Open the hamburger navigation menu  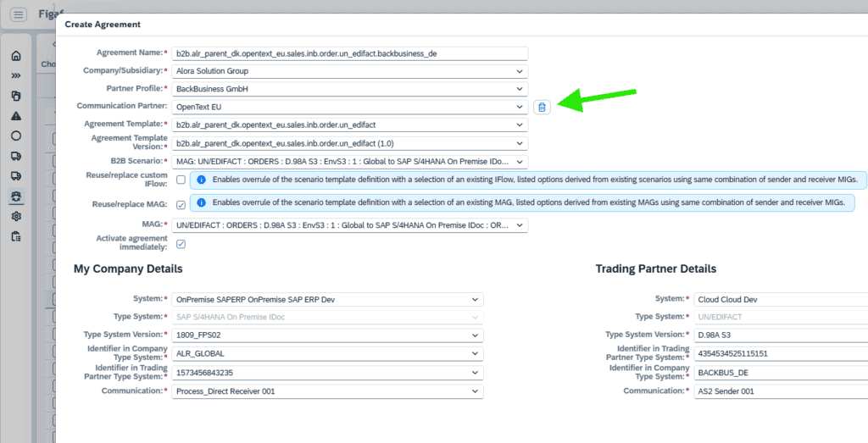(x=19, y=15)
